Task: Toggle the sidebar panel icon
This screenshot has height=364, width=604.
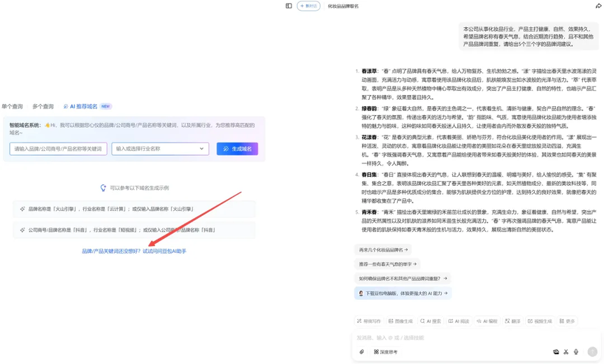Action: [289, 6]
